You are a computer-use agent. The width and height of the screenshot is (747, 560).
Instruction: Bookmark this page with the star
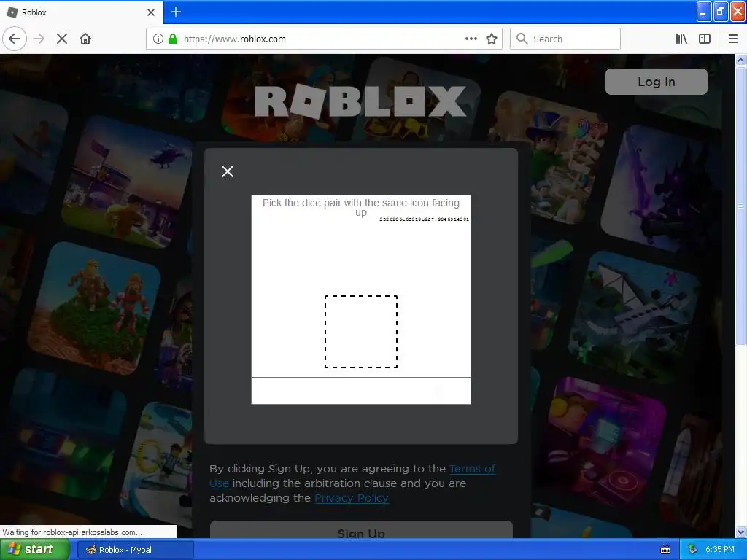492,39
